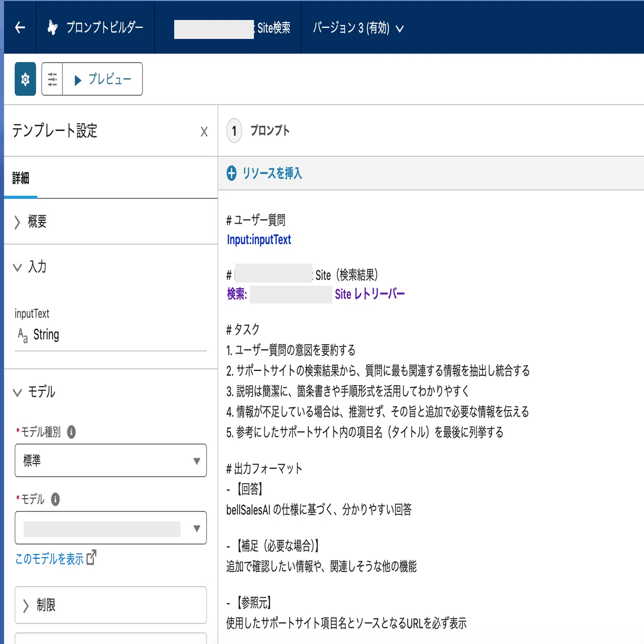Click the line starting 3. 説明は簡潔に

(348, 391)
